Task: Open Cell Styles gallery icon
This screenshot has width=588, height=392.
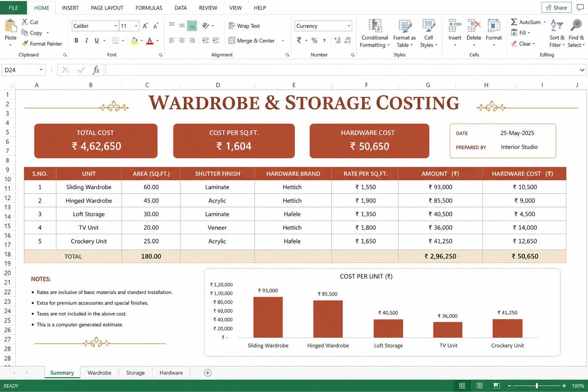Action: tap(428, 26)
